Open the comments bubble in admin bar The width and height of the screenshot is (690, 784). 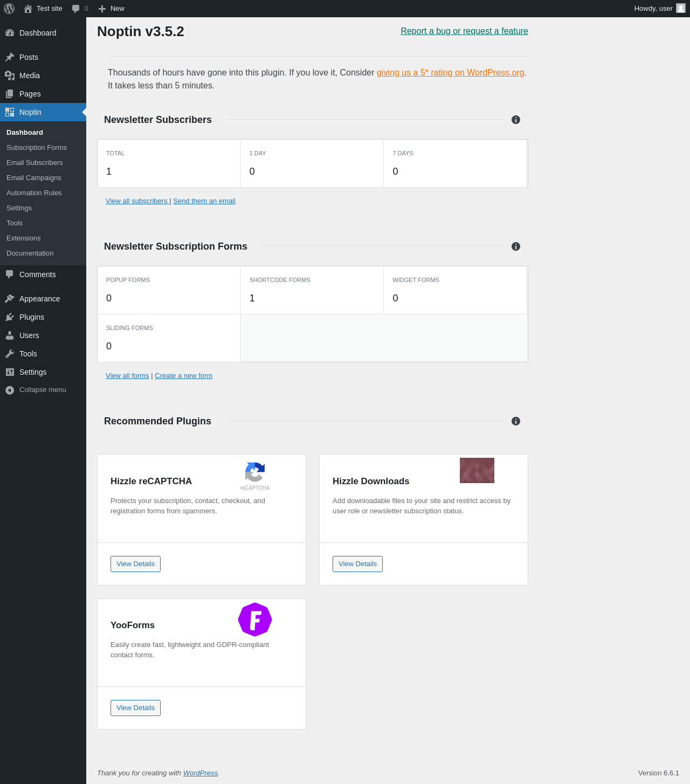coord(76,9)
